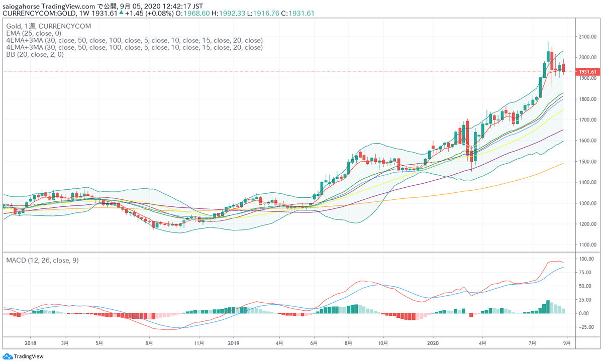Click the 1800.00 price axis label
The image size is (603, 364).
(x=587, y=99)
